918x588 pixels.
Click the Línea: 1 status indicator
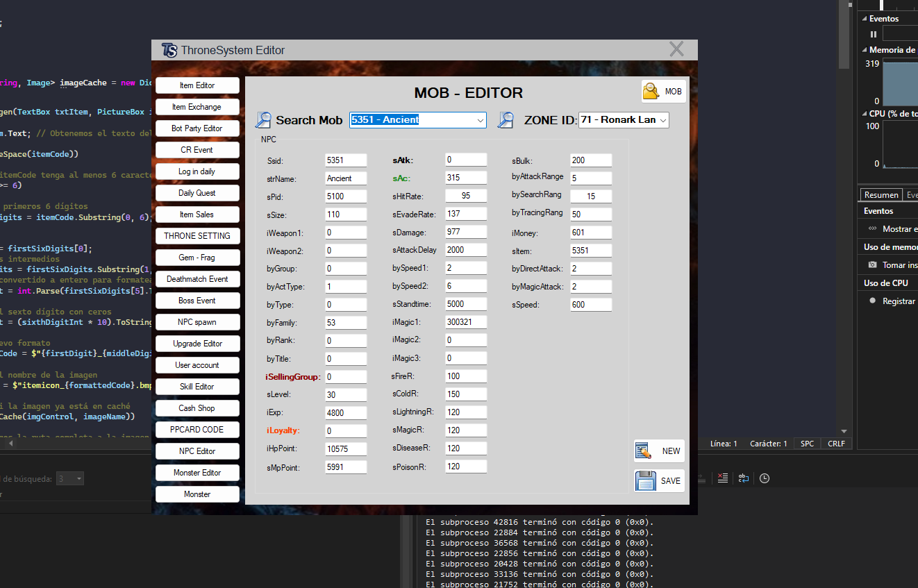click(725, 443)
